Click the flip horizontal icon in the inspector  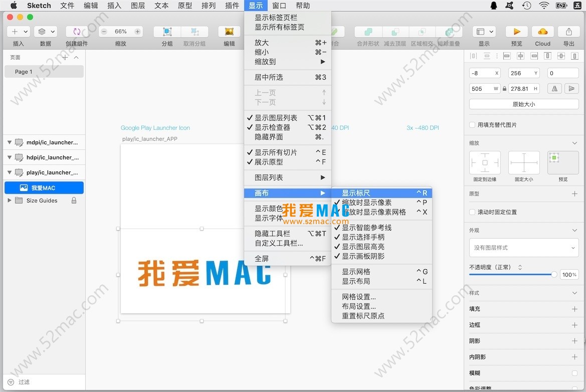554,89
